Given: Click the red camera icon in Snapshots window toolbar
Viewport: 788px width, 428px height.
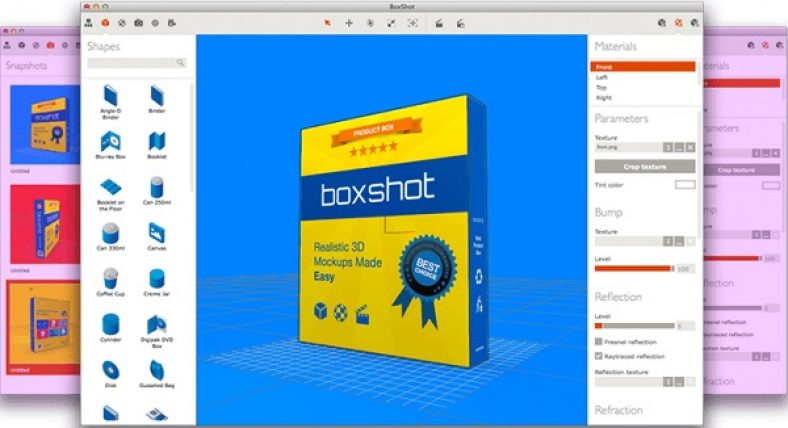Looking at the screenshot, I should [50, 45].
